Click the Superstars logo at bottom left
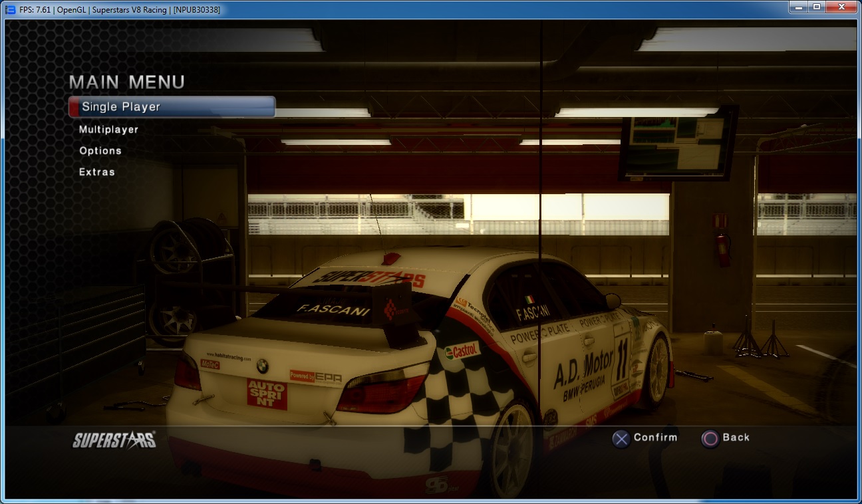Image resolution: width=862 pixels, height=504 pixels. [114, 440]
